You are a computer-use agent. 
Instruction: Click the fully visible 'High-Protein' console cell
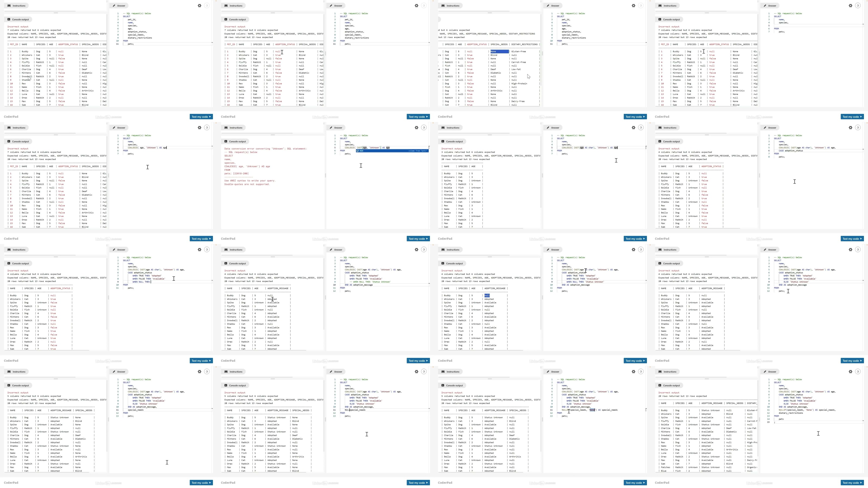[519, 84]
